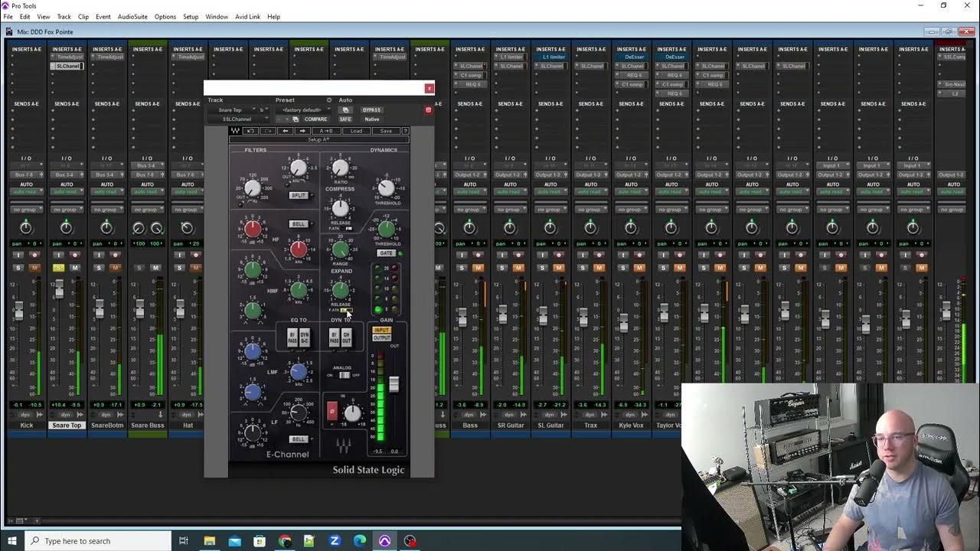Adjust pan knob on Kick track

pyautogui.click(x=26, y=228)
